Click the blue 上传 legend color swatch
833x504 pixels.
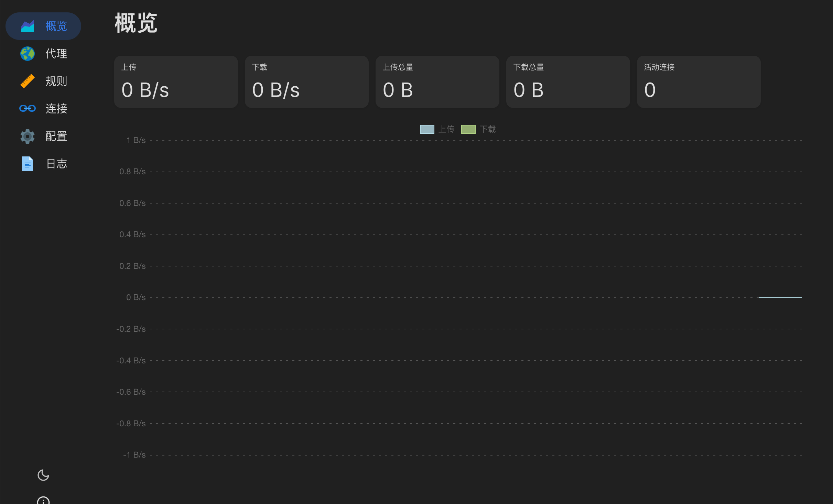427,129
